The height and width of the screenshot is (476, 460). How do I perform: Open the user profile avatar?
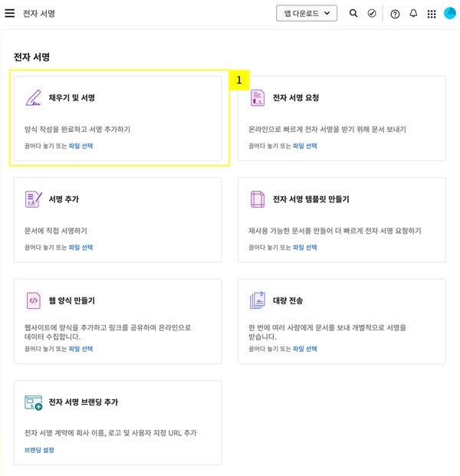coord(450,13)
